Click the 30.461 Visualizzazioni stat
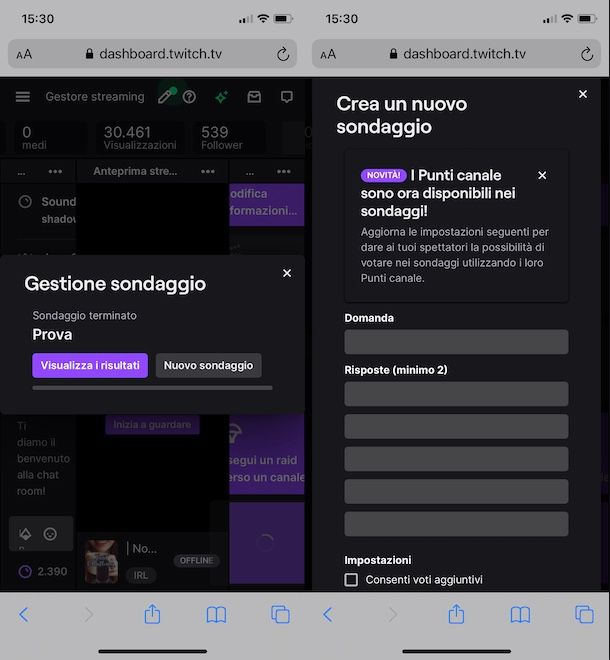 [x=140, y=138]
